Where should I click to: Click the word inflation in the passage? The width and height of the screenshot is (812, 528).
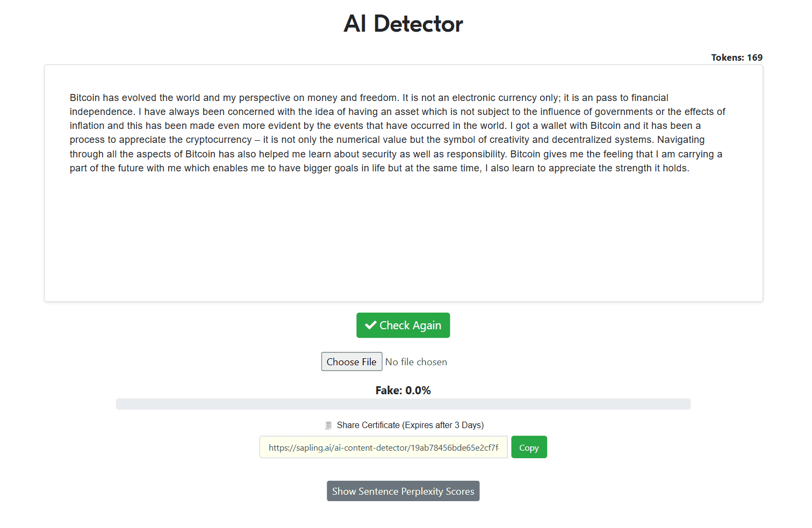point(87,126)
